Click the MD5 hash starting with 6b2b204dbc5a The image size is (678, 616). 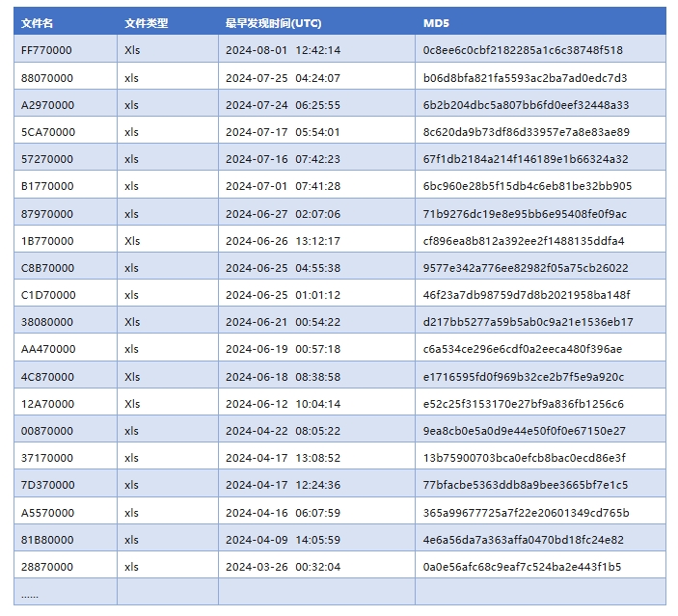(526, 104)
